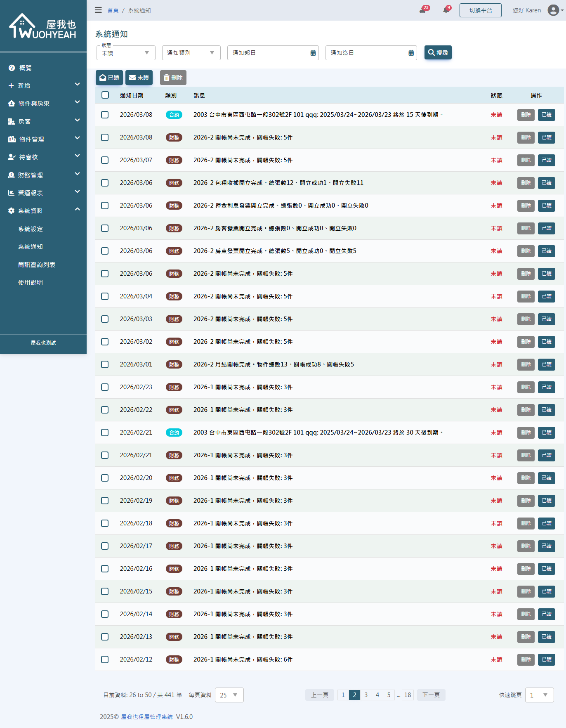Toggle the select-all header checkbox
The width and height of the screenshot is (566, 728).
105,95
